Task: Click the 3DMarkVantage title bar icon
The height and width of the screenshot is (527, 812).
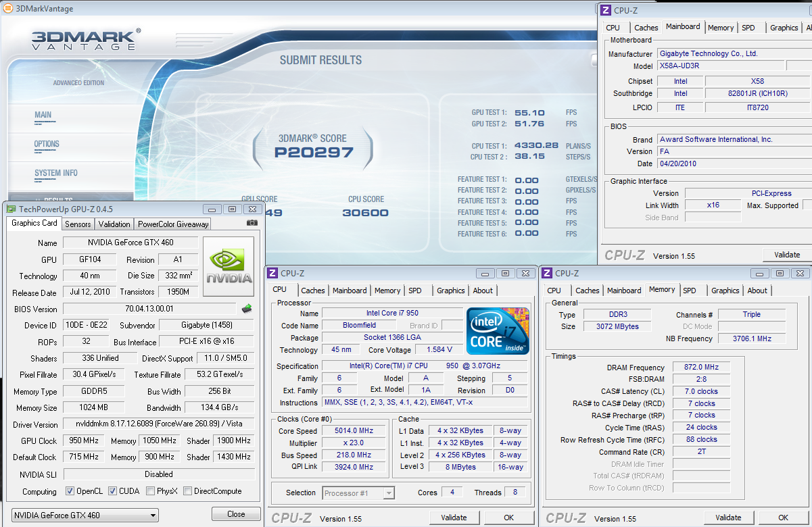Action: pyautogui.click(x=8, y=9)
